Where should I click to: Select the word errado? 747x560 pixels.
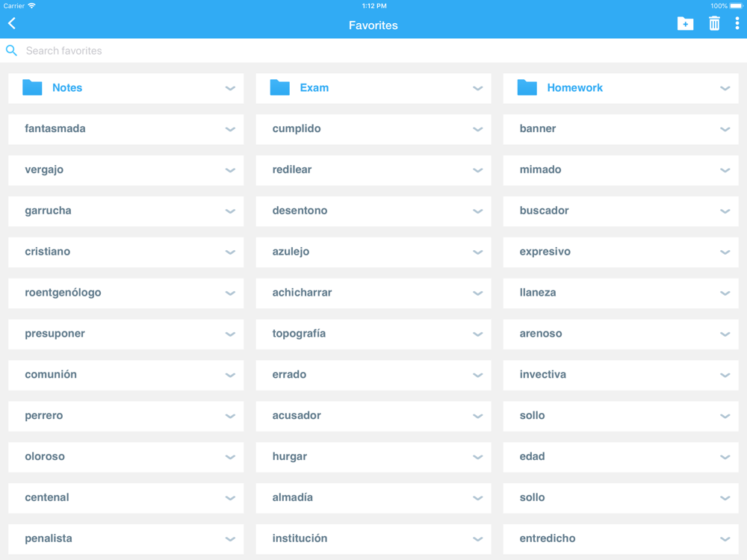coord(289,374)
